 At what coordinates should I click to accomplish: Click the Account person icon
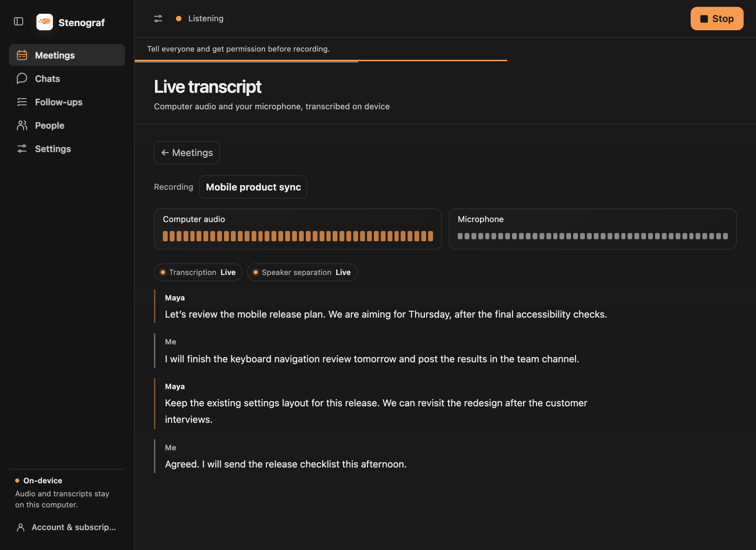pos(21,527)
